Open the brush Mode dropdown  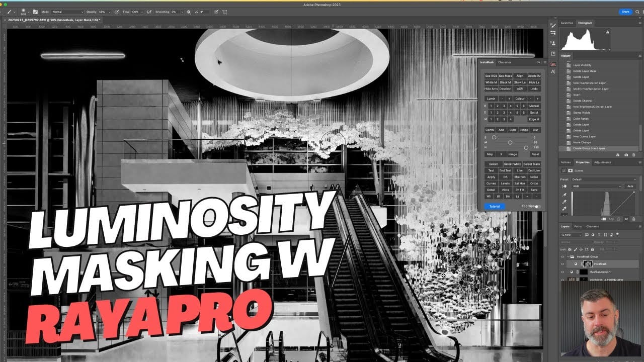pyautogui.click(x=67, y=12)
